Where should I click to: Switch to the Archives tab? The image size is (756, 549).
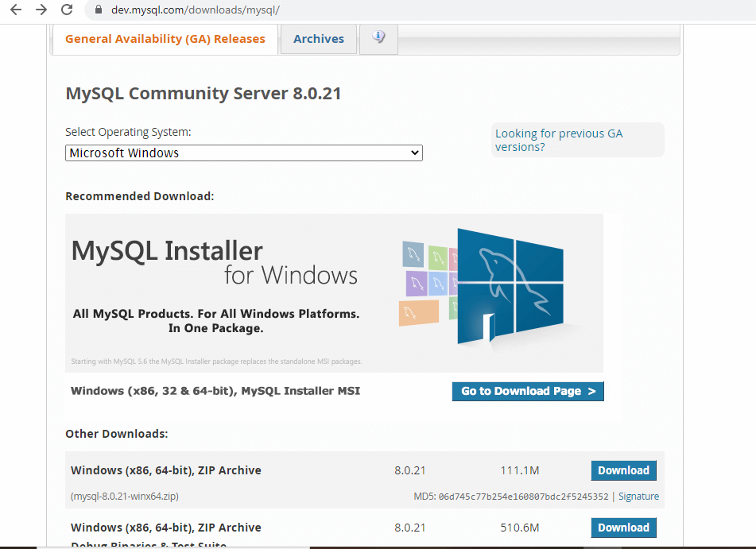point(318,38)
